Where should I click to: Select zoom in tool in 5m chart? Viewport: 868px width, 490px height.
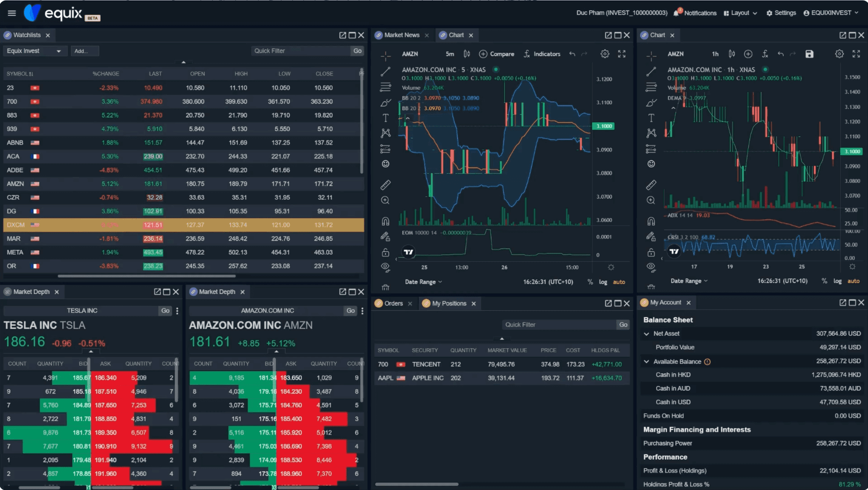386,200
